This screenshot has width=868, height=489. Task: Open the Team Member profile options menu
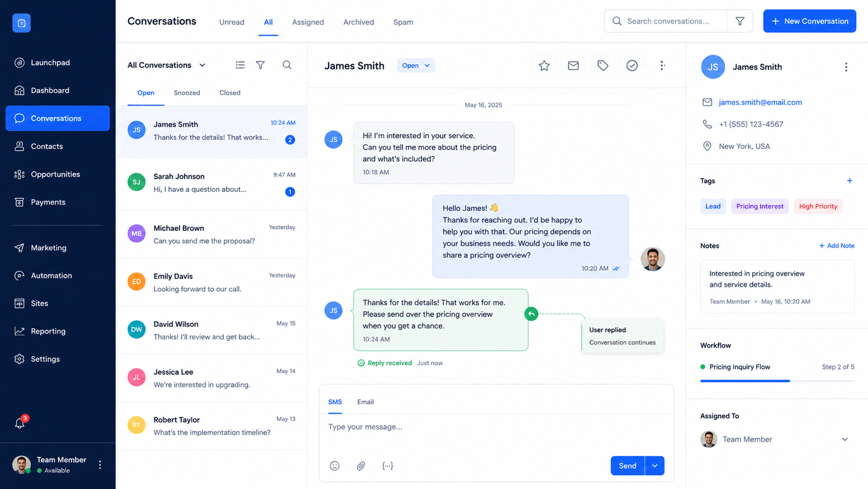(x=100, y=465)
